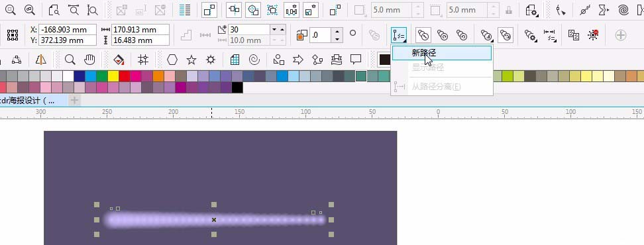Select the Twirl tool swirl icon

coord(623,10)
